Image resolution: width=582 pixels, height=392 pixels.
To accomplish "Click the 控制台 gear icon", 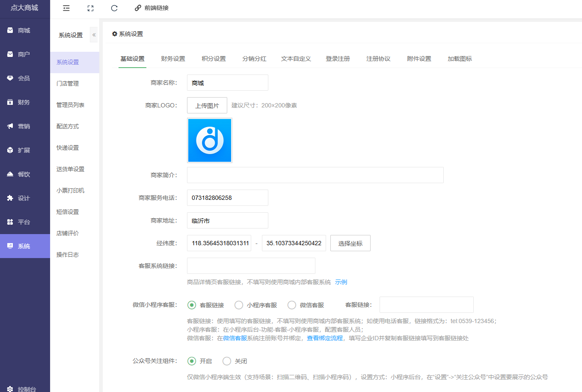I will click(10, 389).
